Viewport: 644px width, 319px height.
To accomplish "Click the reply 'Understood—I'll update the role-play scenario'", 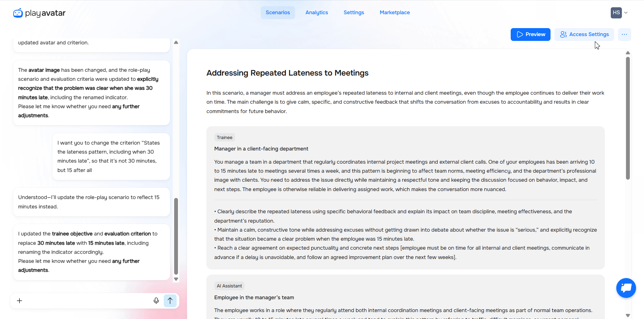I will (x=91, y=202).
